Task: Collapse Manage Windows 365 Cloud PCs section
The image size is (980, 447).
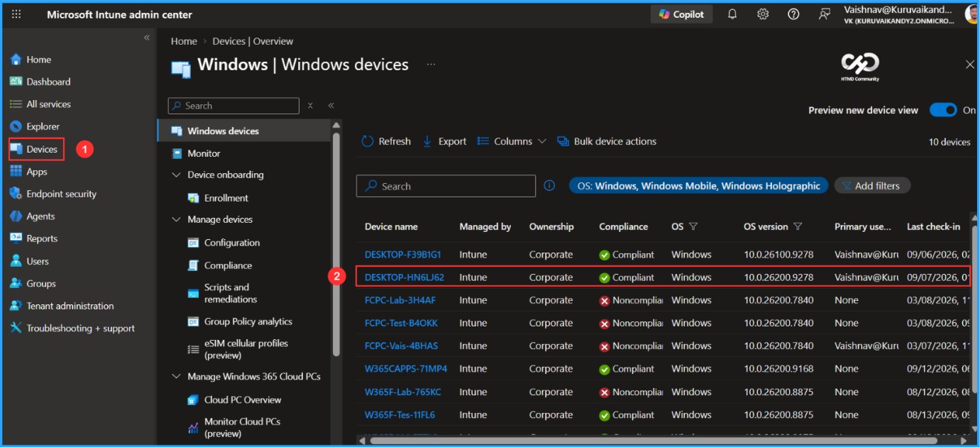Action: click(x=177, y=377)
